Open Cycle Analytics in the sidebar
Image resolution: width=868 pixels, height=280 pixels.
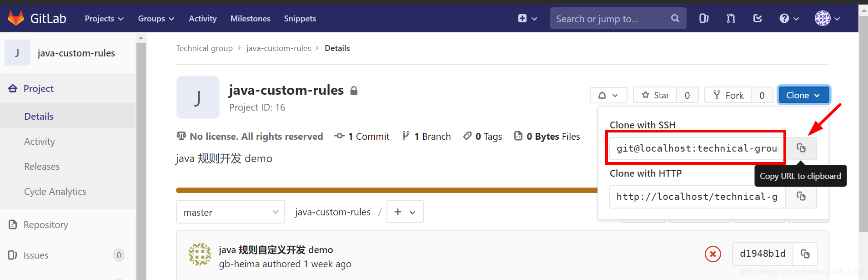click(x=55, y=191)
